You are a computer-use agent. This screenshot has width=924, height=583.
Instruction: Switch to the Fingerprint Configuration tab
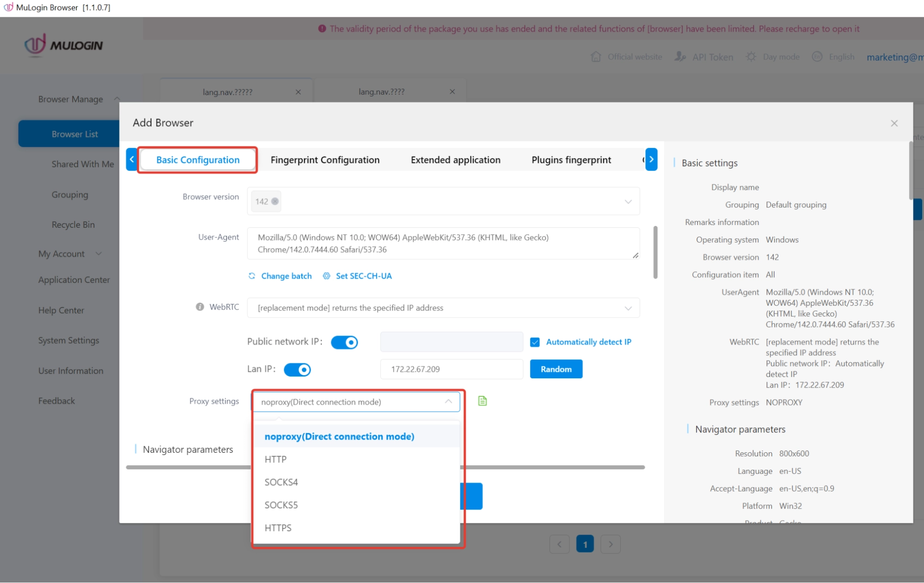[x=325, y=159]
